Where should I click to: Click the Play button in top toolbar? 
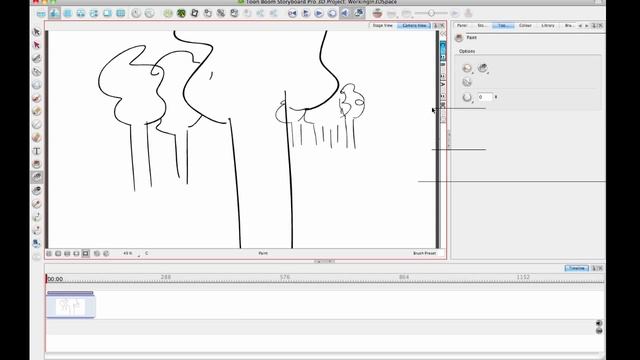point(319,13)
